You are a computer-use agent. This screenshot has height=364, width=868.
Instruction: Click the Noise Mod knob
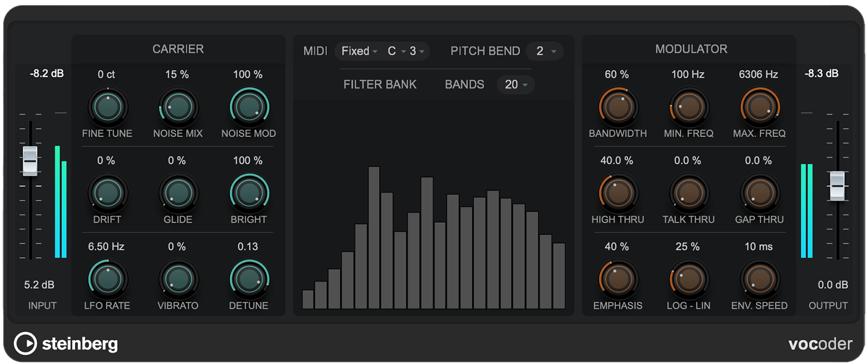pyautogui.click(x=249, y=106)
